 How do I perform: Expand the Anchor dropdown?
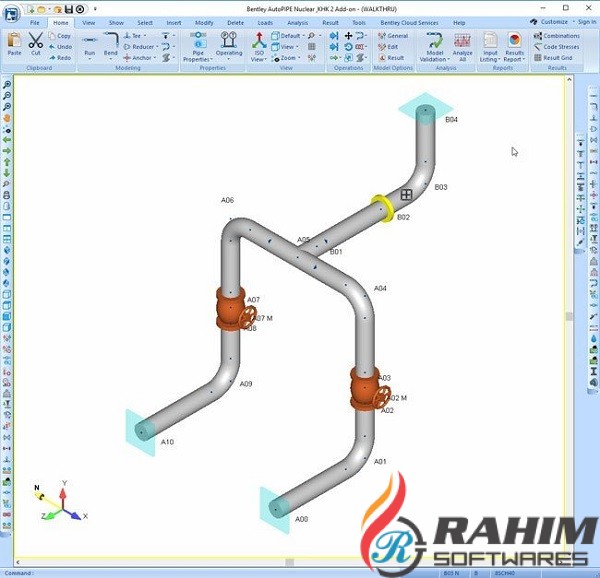[x=155, y=58]
